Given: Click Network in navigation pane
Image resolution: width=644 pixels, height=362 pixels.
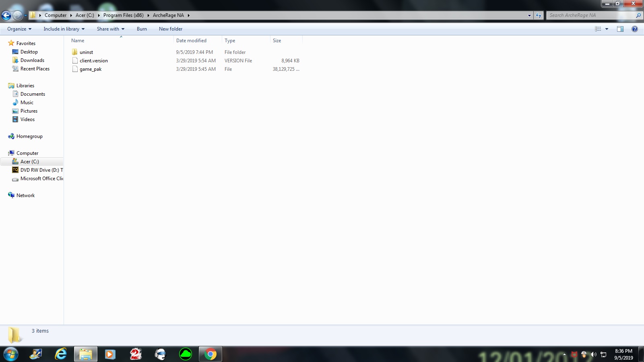Looking at the screenshot, I should (x=25, y=195).
